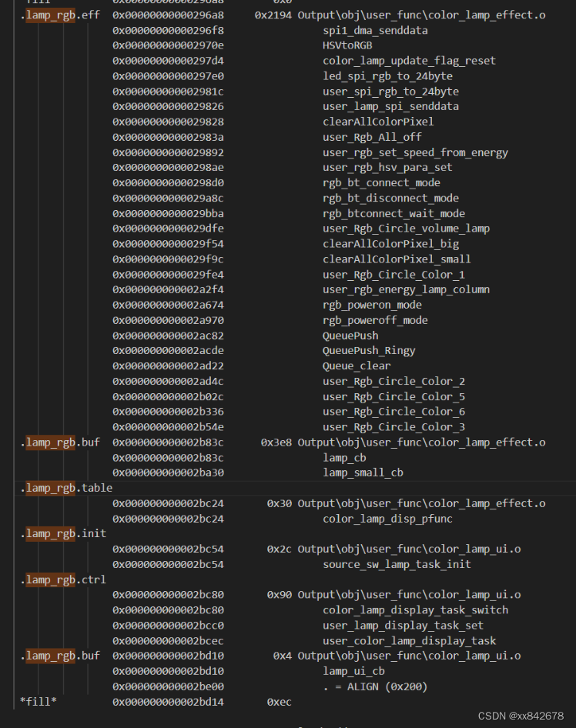This screenshot has height=728, width=576.
Task: Select the source_sw_lamp_task_init symbol
Action: (397, 564)
